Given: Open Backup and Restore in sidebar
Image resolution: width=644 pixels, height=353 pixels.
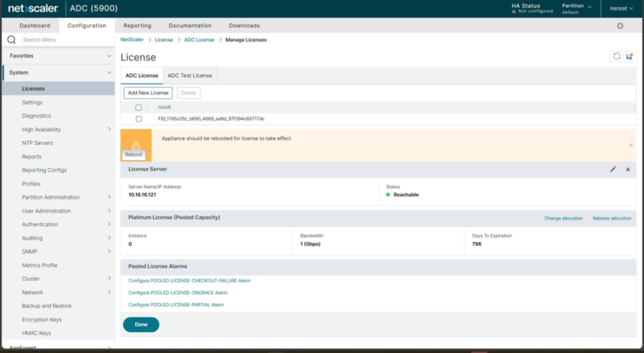Looking at the screenshot, I should [x=47, y=306].
